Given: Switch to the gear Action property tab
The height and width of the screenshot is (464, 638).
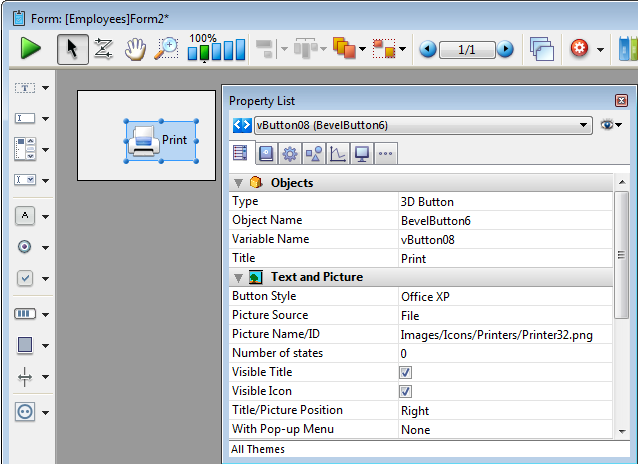Looking at the screenshot, I should click(x=290, y=153).
